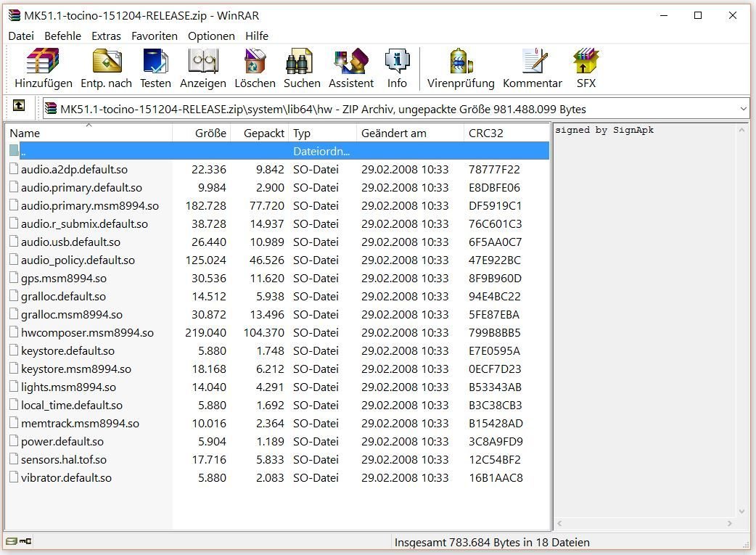756x555 pixels.
Task: Expand the archive path dropdown
Action: click(x=743, y=109)
